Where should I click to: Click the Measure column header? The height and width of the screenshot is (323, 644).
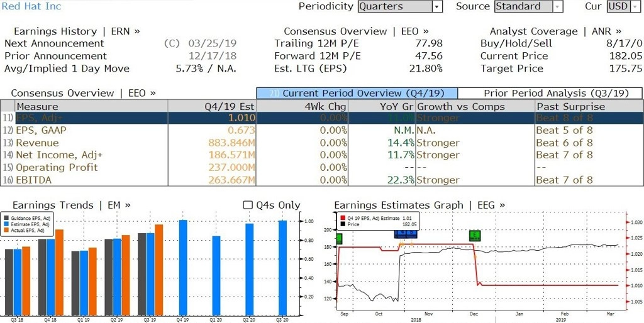click(x=91, y=107)
